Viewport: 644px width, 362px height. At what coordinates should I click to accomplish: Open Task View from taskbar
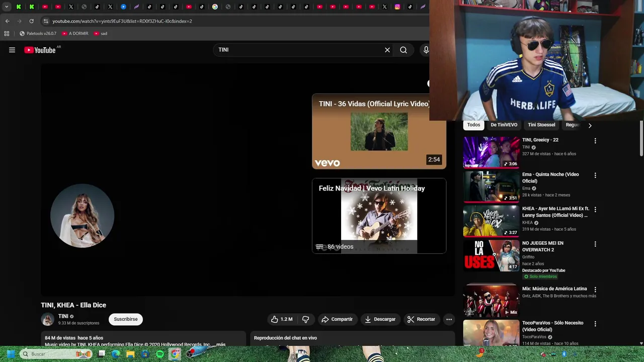click(102, 354)
